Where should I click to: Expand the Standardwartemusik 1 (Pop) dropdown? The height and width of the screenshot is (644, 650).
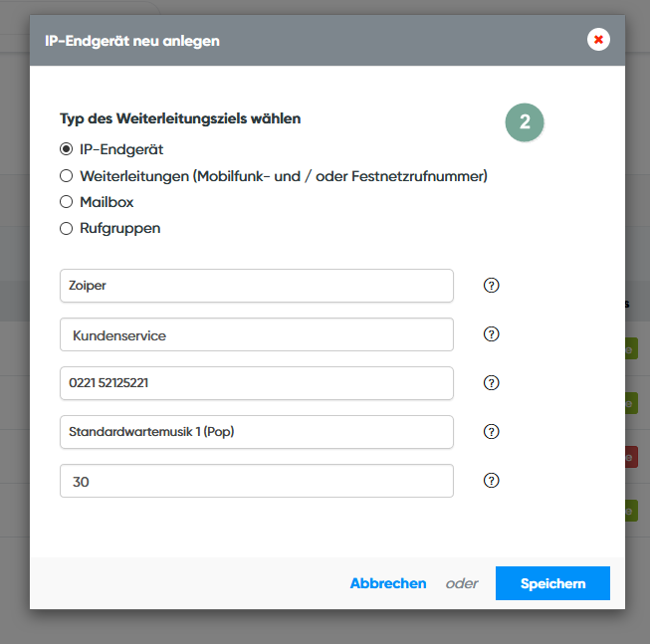[x=256, y=432]
